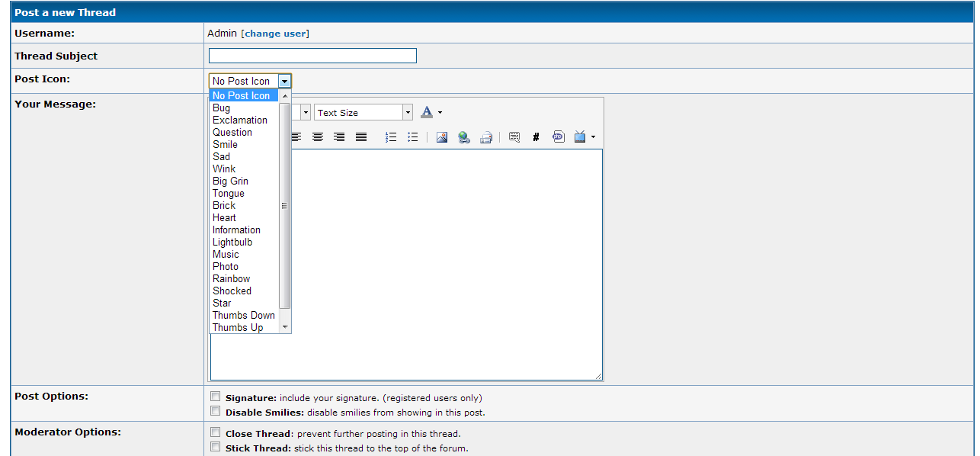
Task: Click the Thread Subject text field
Action: pos(312,56)
